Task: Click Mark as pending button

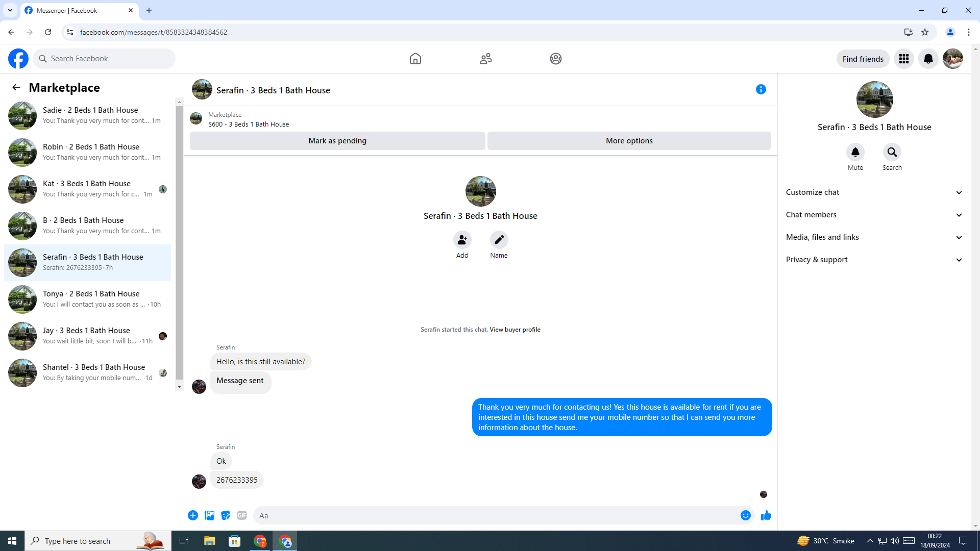Action: (337, 141)
